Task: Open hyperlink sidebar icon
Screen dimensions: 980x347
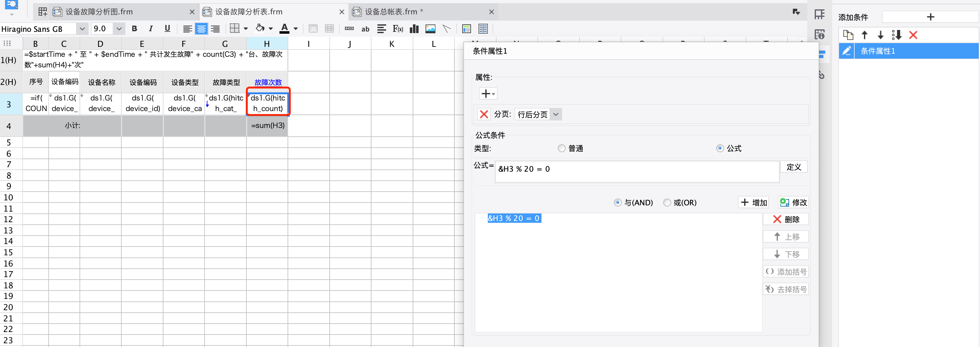Action: pyautogui.click(x=821, y=75)
